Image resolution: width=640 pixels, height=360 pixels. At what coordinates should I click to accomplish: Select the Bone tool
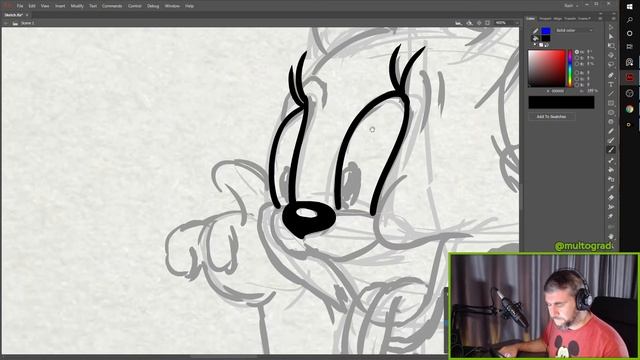pyautogui.click(x=611, y=160)
